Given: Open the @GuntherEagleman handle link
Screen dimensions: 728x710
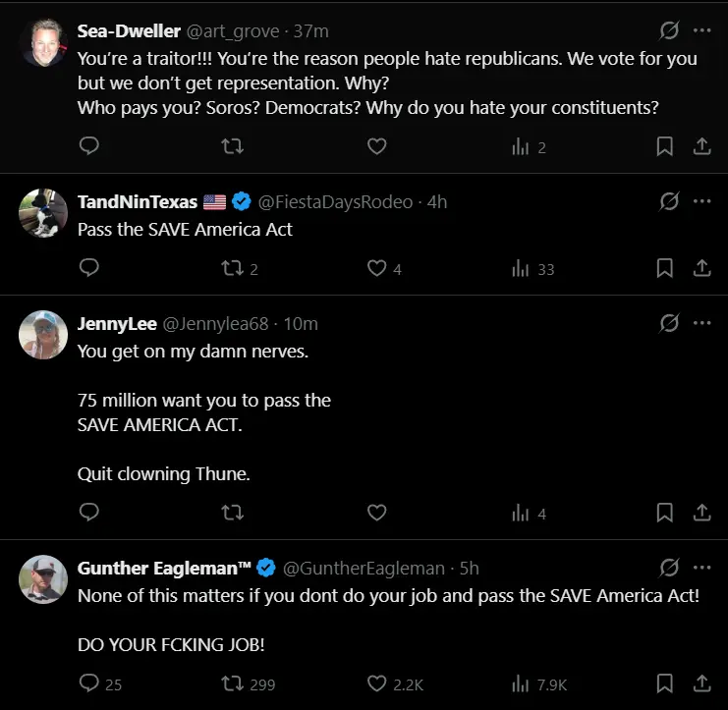Looking at the screenshot, I should [x=365, y=568].
